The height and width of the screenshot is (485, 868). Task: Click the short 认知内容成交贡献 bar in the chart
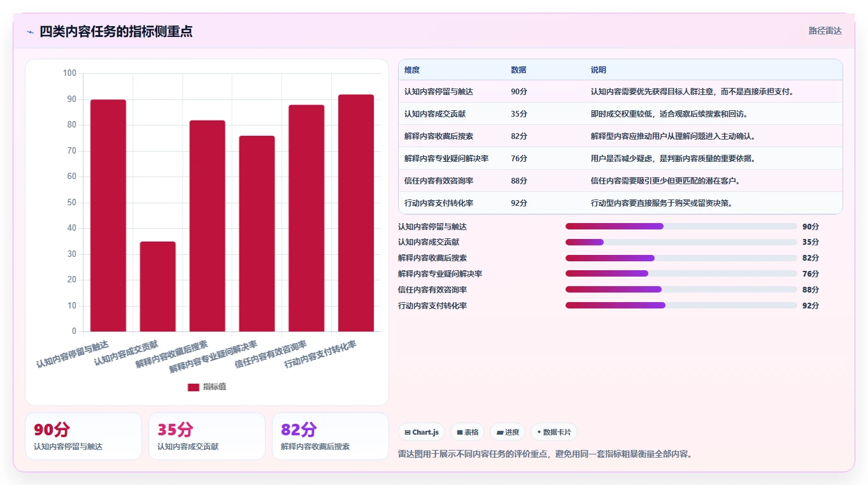(158, 286)
